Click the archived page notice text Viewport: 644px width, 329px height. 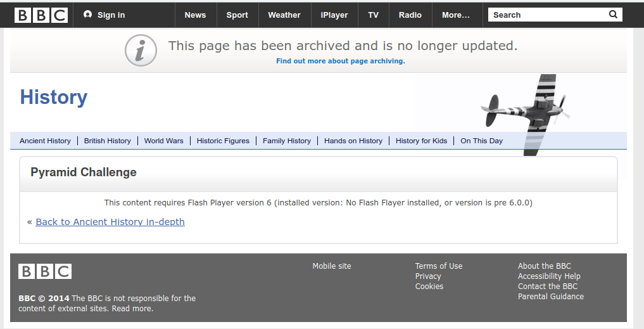[x=343, y=46]
